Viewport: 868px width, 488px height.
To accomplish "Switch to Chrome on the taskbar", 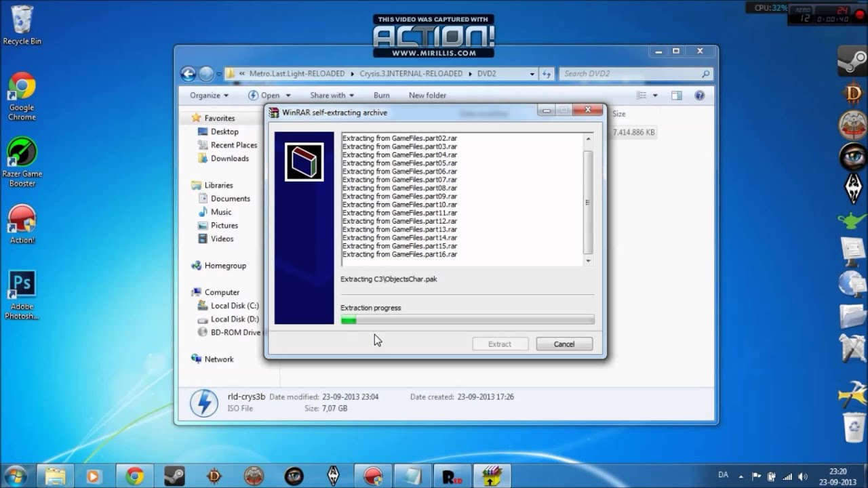I will [x=134, y=476].
